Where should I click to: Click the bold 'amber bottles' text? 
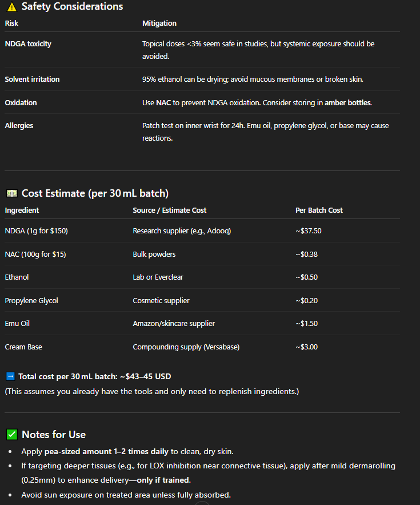(348, 103)
